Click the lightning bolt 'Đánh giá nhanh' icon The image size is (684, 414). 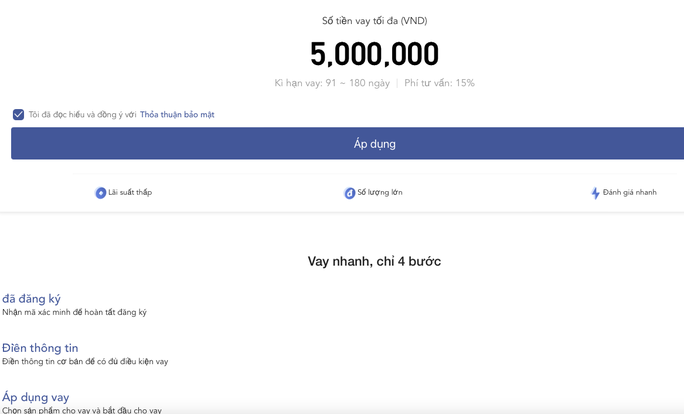point(595,193)
